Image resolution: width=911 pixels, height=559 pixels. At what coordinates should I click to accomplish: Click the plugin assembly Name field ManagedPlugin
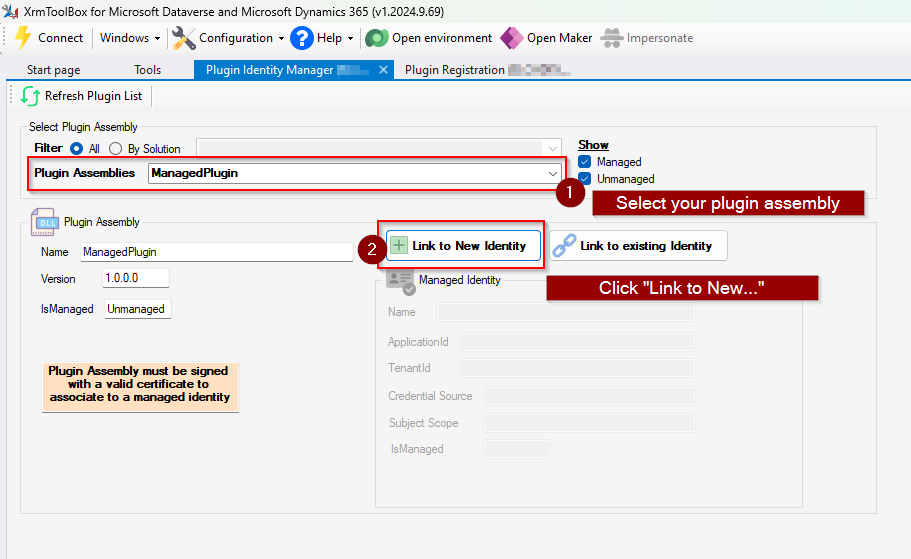tap(217, 252)
